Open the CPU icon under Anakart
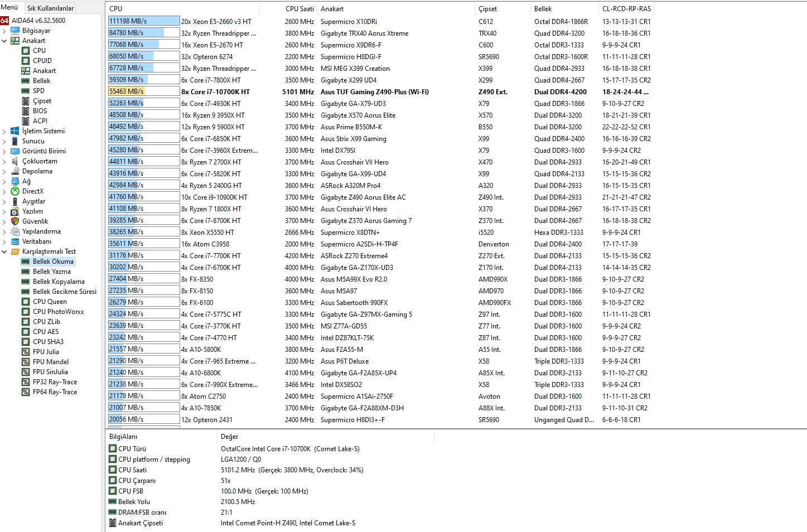This screenshot has height=532, width=807. pos(26,51)
